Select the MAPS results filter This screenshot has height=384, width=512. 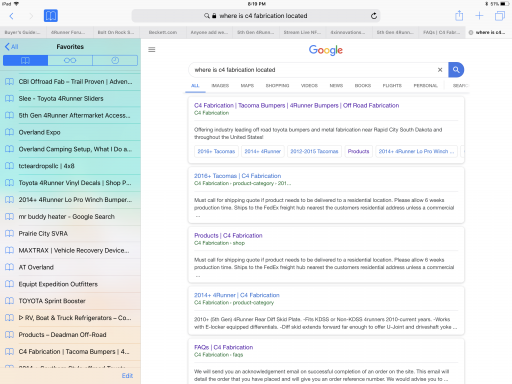click(247, 86)
